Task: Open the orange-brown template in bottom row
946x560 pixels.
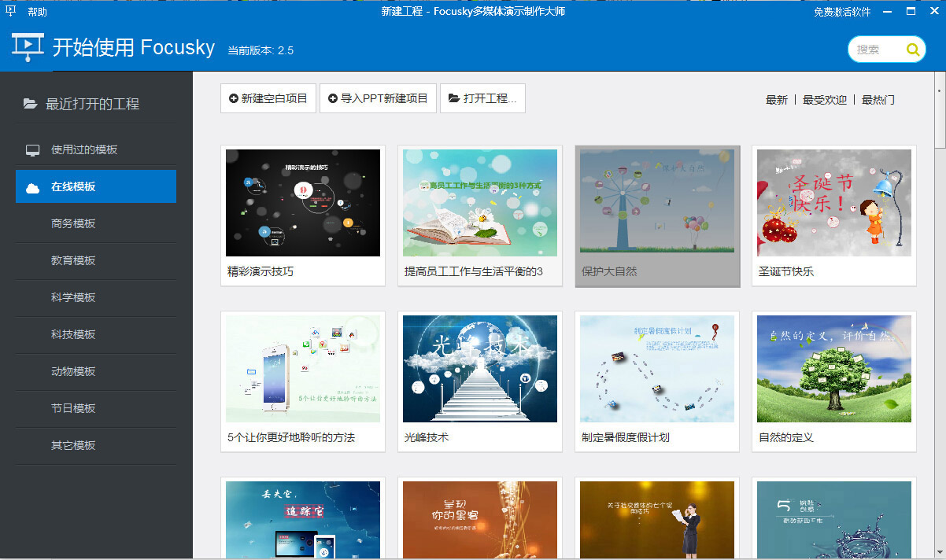Action: pyautogui.click(x=480, y=518)
